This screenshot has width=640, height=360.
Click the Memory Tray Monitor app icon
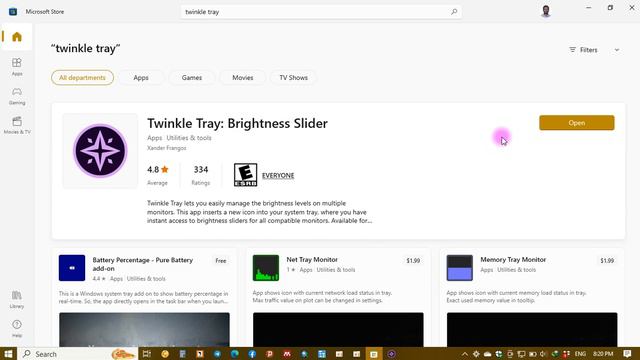coord(460,268)
